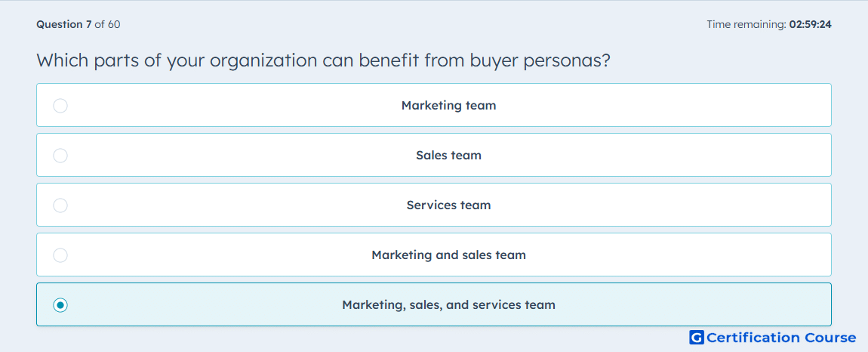Choose the Sales team radio button
Viewport: 868px width, 352px height.
(x=60, y=155)
